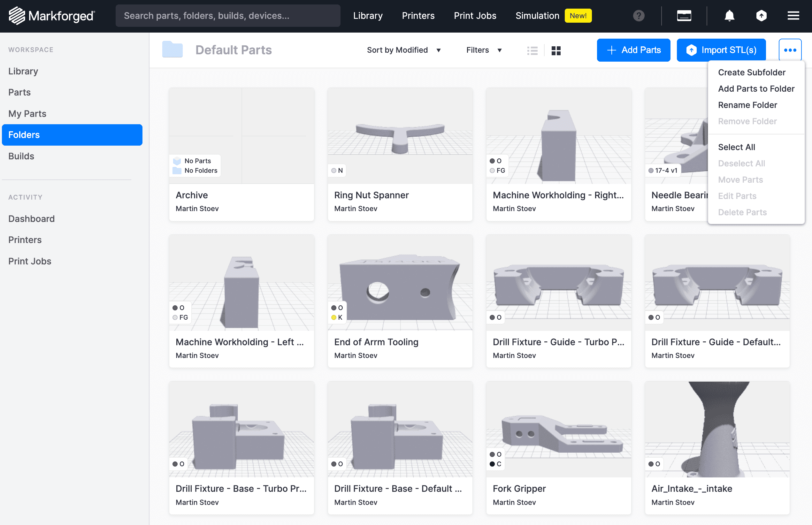Image resolution: width=812 pixels, height=525 pixels.
Task: Click the help question mark icon
Action: (x=638, y=16)
